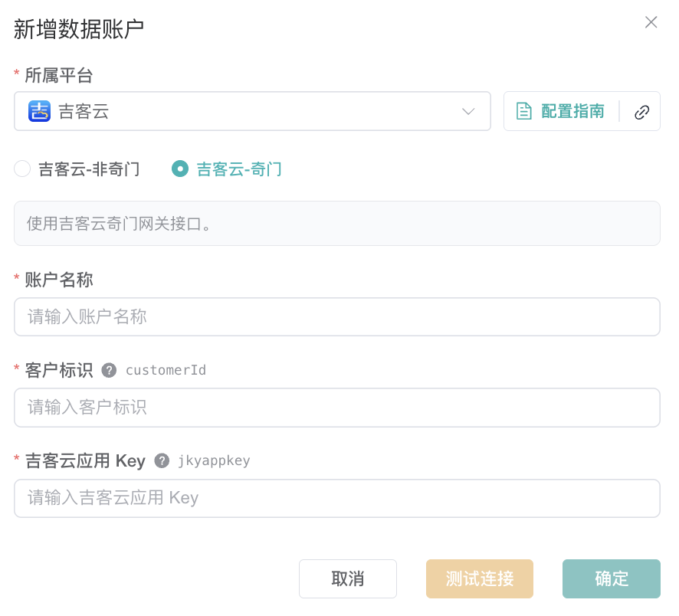Screen dimensions: 679x616
Task: Click the link chain icon next to 配置指南
Action: pyautogui.click(x=641, y=112)
